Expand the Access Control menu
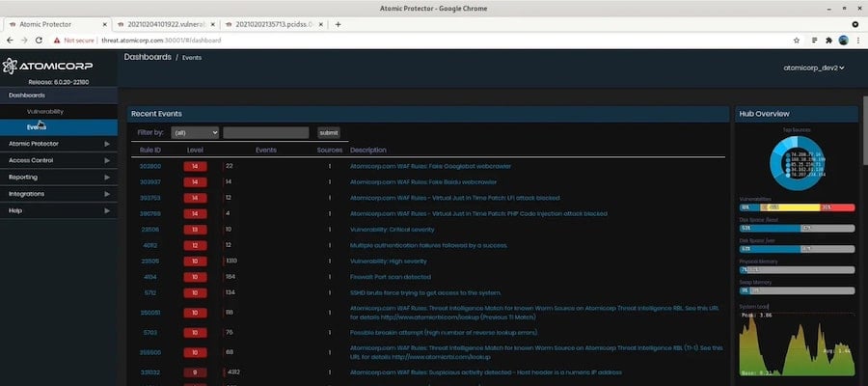 (x=59, y=160)
